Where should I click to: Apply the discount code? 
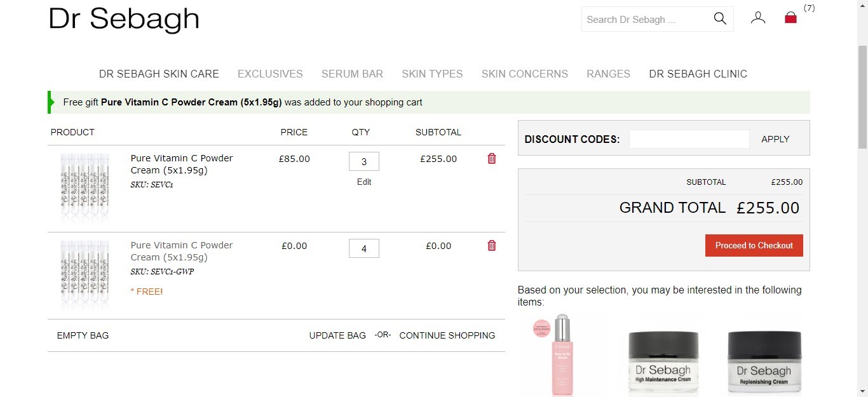775,139
